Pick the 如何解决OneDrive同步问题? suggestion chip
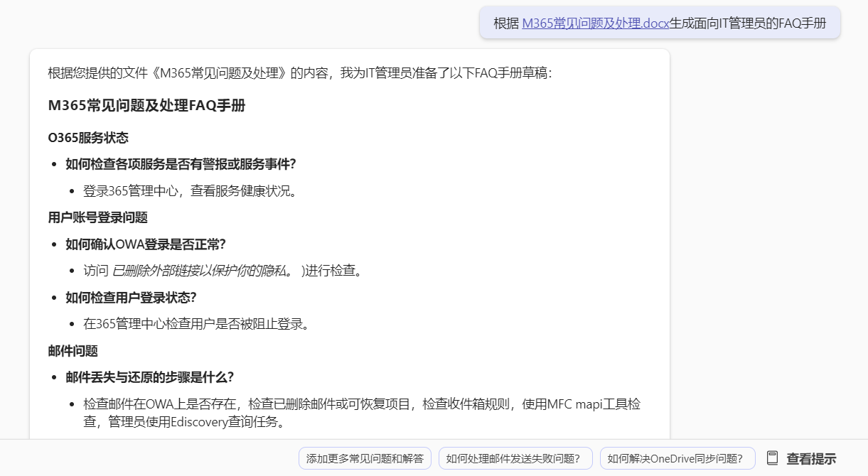 (677, 459)
